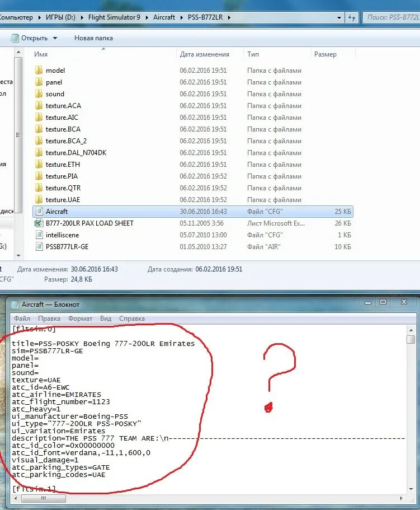The image size is (420, 510).
Task: Click the Notepad icon in Aircraft title bar
Action: (15, 305)
